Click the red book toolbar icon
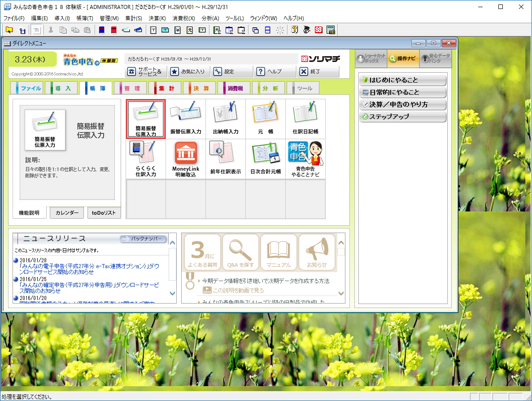Viewport: 532px width, 401px height. (x=113, y=30)
